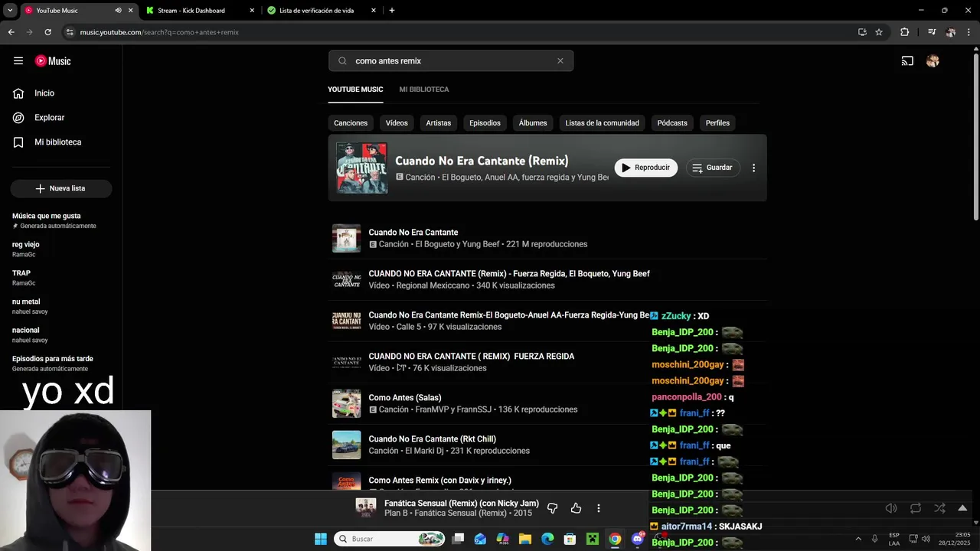The width and height of the screenshot is (980, 551).
Task: Toggle repeat mode in player
Action: [916, 508]
